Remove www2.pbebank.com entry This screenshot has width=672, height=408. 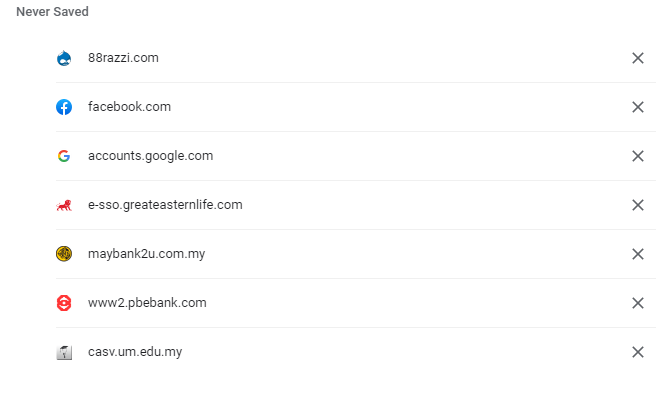(638, 303)
